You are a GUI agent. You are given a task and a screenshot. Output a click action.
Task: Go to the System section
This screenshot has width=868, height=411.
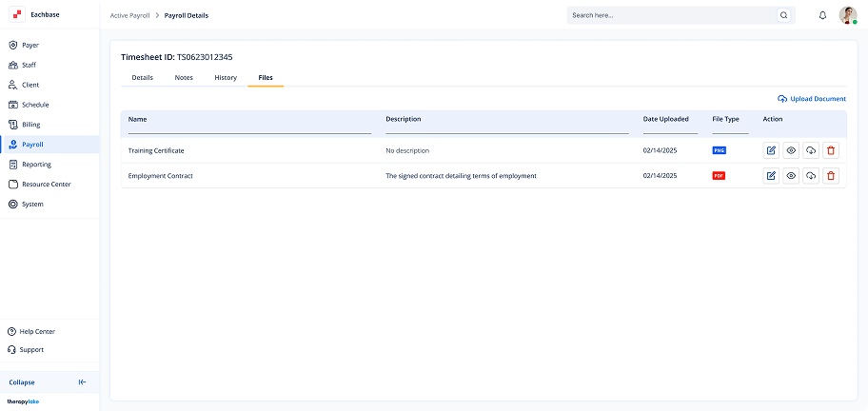[49, 205]
